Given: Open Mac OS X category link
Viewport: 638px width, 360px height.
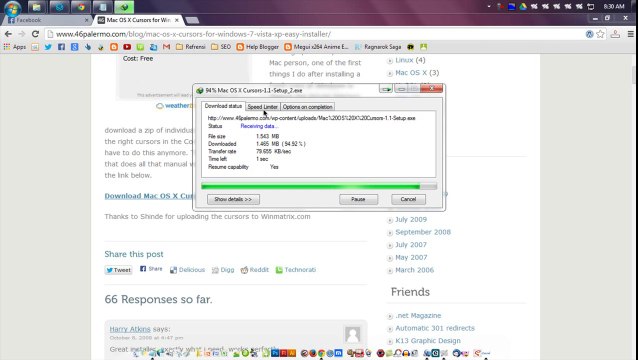Looking at the screenshot, I should tap(411, 73).
